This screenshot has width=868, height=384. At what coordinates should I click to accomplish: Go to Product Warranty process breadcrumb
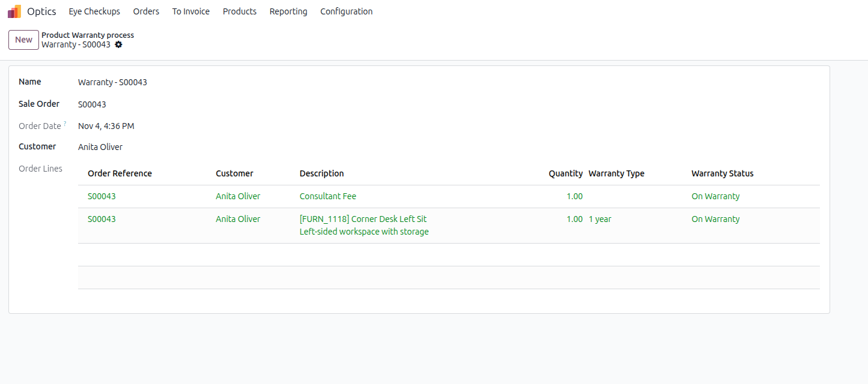(x=88, y=35)
